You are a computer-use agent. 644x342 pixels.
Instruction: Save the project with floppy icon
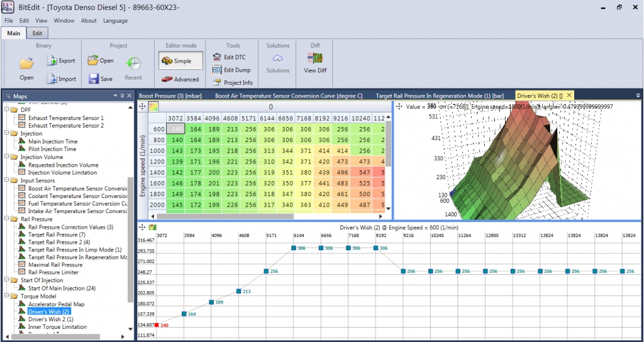(x=101, y=79)
